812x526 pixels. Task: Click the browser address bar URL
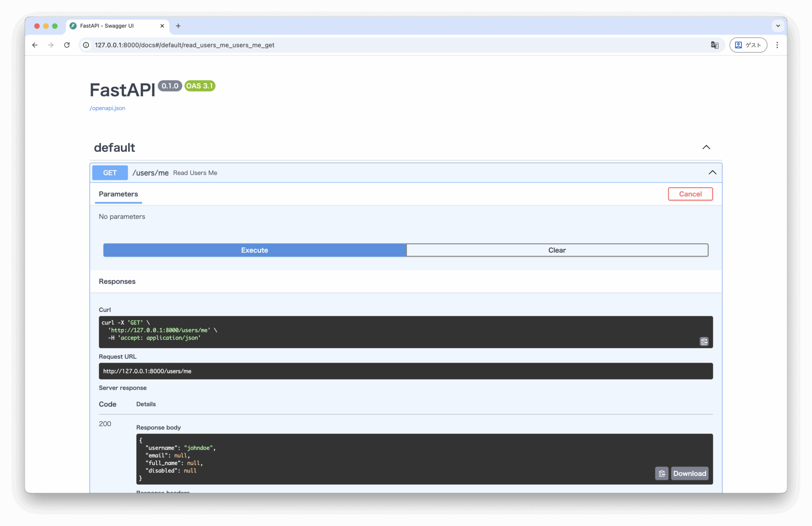click(x=184, y=45)
